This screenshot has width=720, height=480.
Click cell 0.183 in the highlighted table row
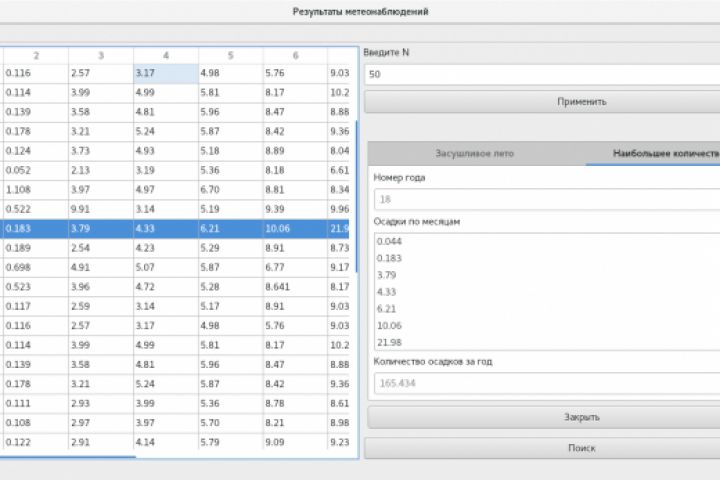click(36, 229)
